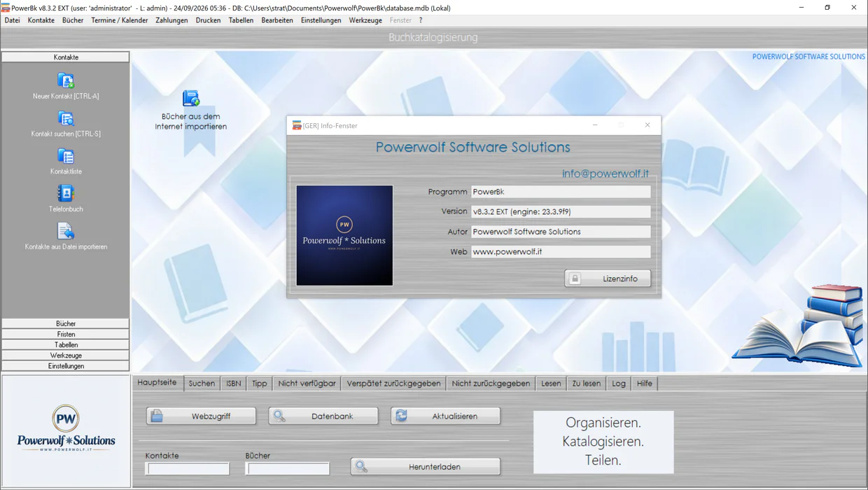
Task: Click the Kontakte input field
Action: click(x=188, y=469)
